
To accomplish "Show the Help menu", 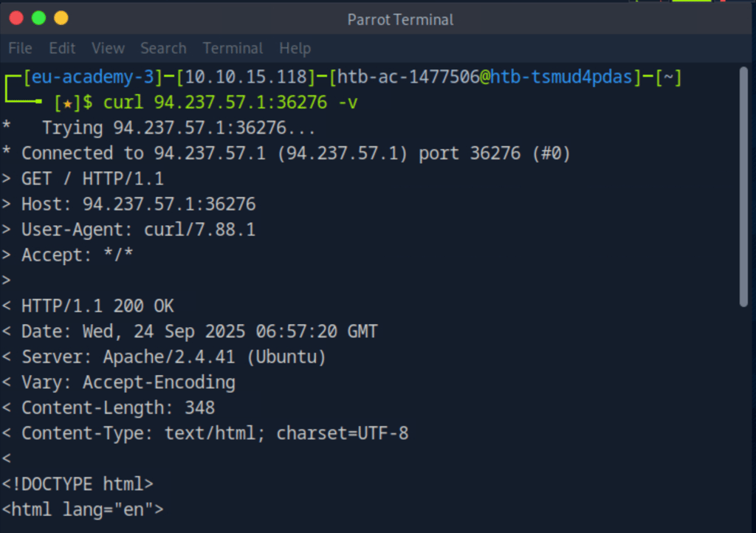I will click(x=295, y=48).
